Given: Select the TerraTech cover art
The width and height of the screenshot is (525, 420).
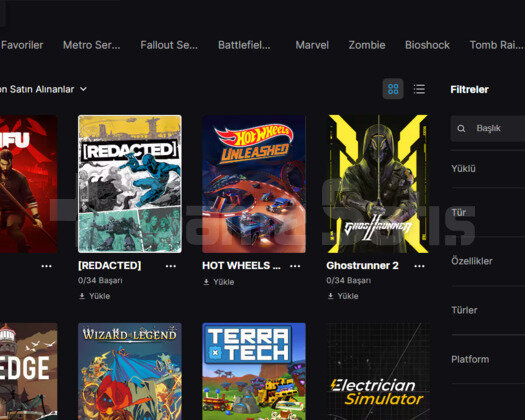Looking at the screenshot, I should coord(254,371).
